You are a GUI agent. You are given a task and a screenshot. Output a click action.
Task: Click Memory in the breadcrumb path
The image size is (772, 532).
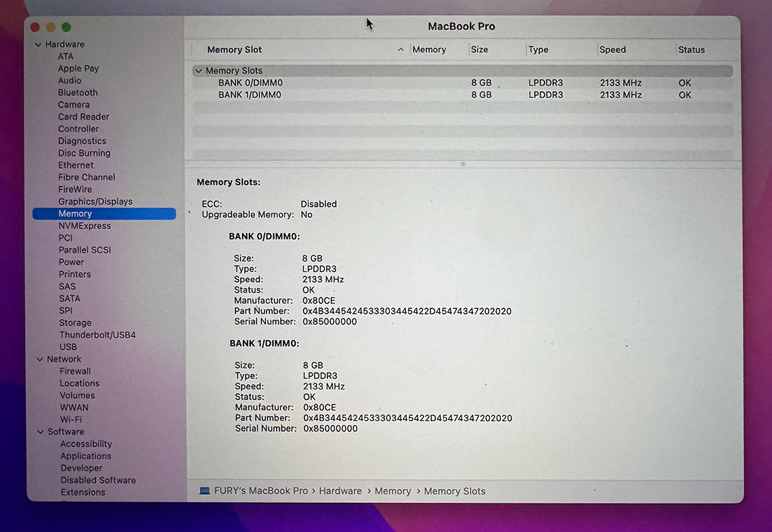392,491
